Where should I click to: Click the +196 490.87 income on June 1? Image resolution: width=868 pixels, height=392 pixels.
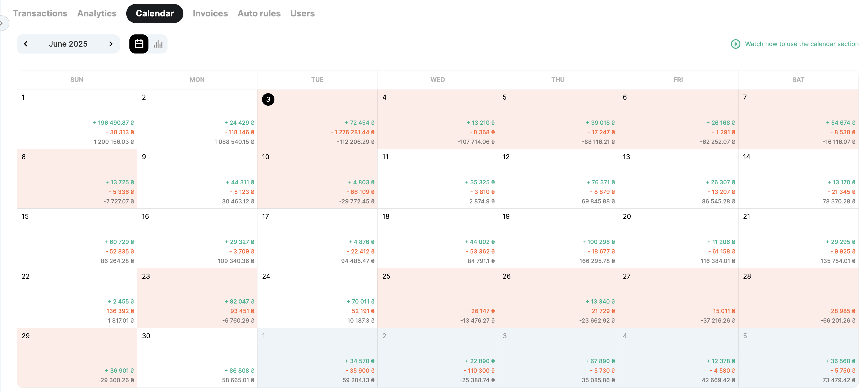tap(113, 123)
